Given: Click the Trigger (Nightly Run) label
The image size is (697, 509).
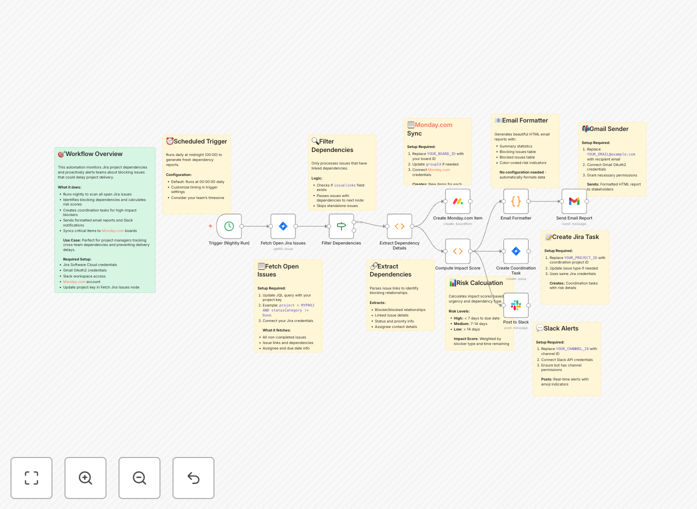Looking at the screenshot, I should coord(229,243).
